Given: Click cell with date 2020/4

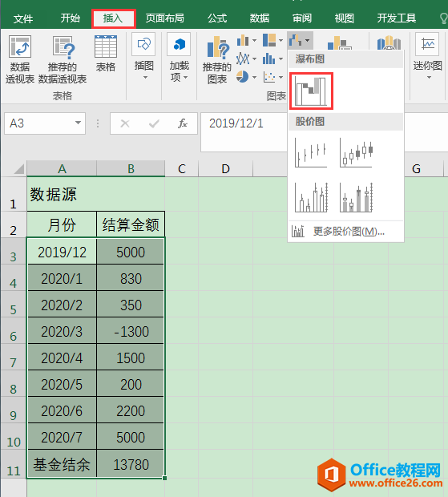Looking at the screenshot, I should tap(62, 358).
